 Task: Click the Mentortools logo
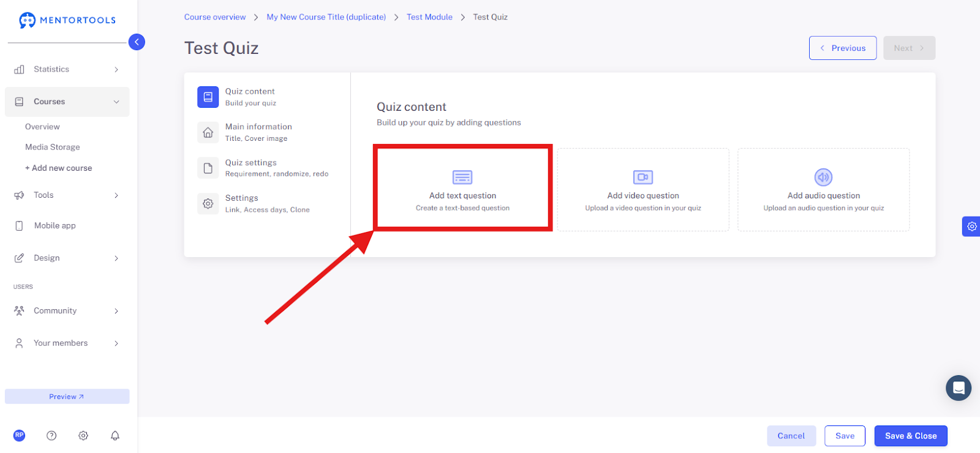click(67, 20)
